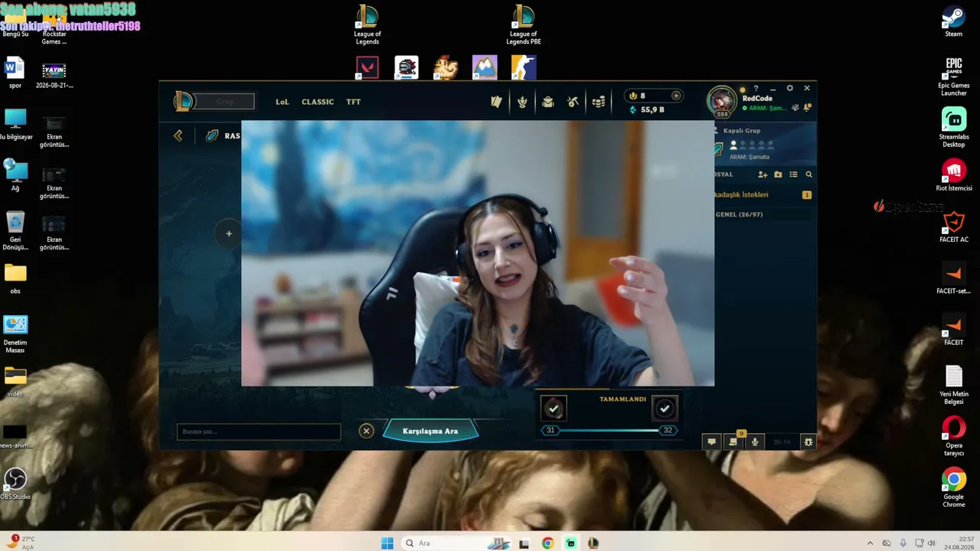Open the Loot chest icon in client navbar

pyautogui.click(x=548, y=102)
